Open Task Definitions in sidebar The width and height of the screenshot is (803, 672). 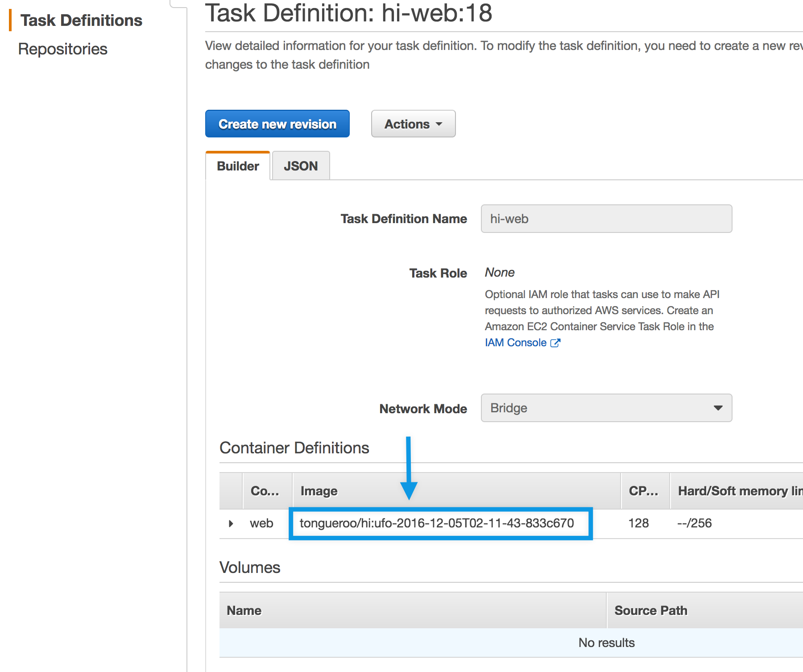point(81,21)
